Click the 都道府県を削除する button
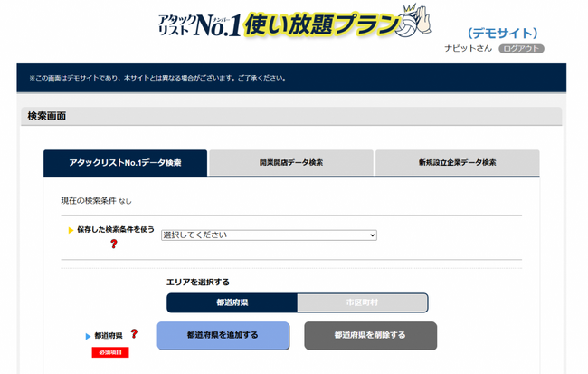This screenshot has width=588, height=374. 371,335
